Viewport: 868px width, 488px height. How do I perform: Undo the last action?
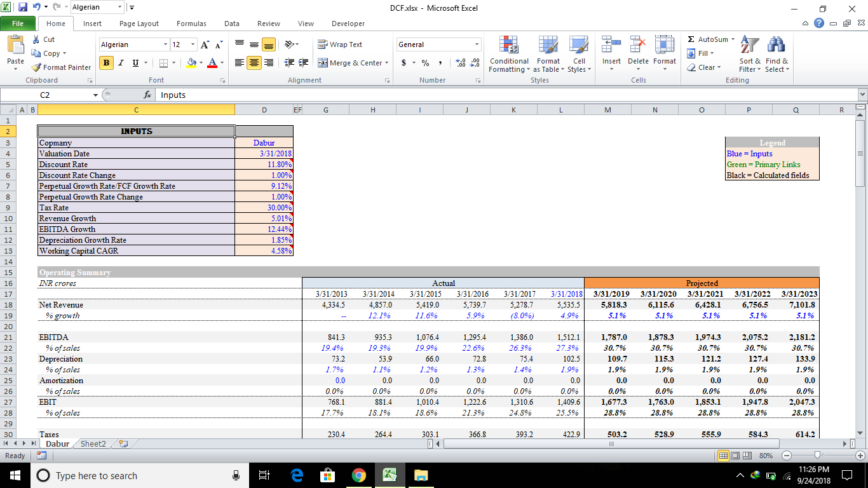click(37, 8)
